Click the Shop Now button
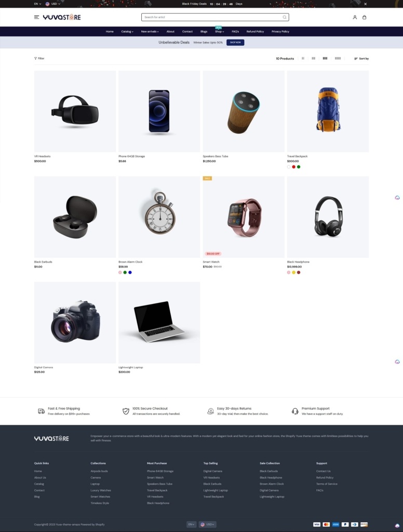 coord(235,43)
